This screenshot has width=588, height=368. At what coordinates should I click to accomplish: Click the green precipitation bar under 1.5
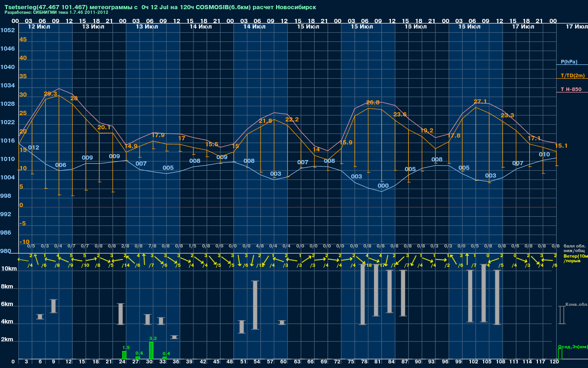tap(124, 355)
